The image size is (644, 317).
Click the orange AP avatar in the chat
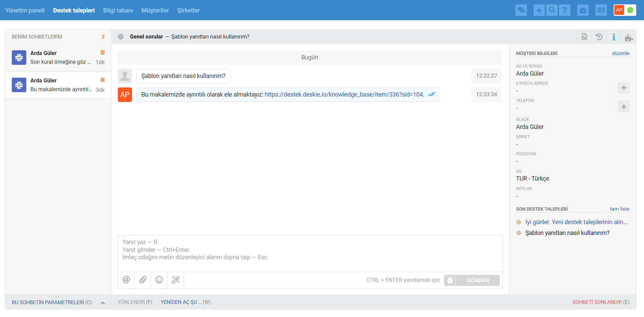(x=125, y=95)
